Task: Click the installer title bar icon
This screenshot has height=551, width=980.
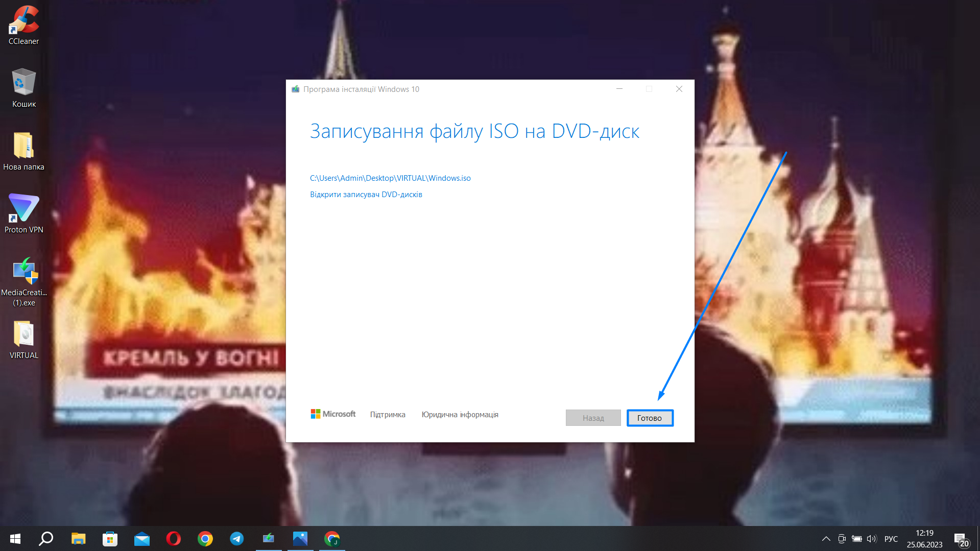Action: click(x=295, y=89)
